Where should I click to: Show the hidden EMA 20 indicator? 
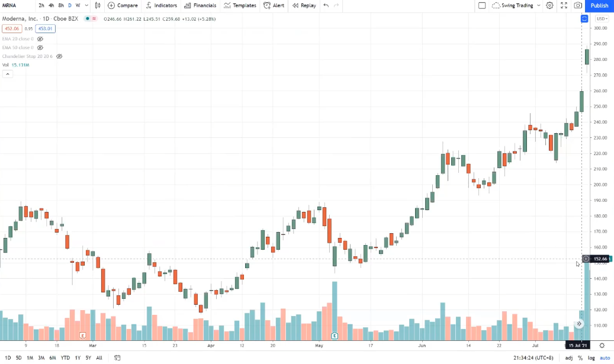click(40, 39)
